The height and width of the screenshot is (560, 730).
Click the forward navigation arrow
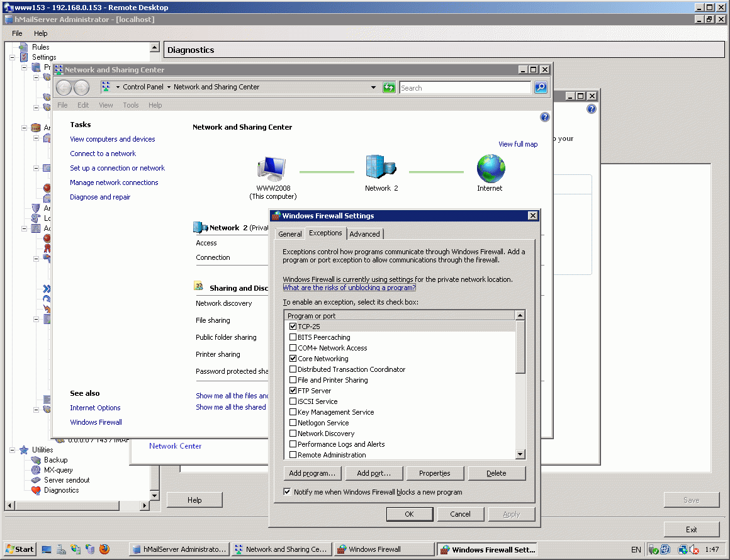(81, 87)
